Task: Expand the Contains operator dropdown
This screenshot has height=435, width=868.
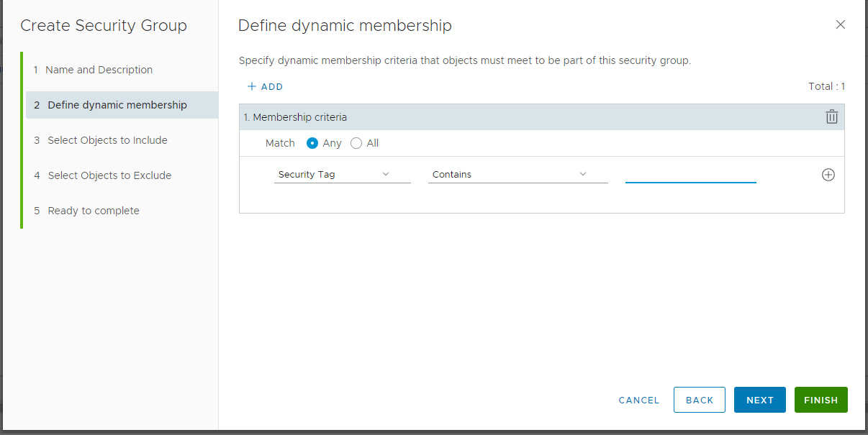Action: [x=517, y=175]
